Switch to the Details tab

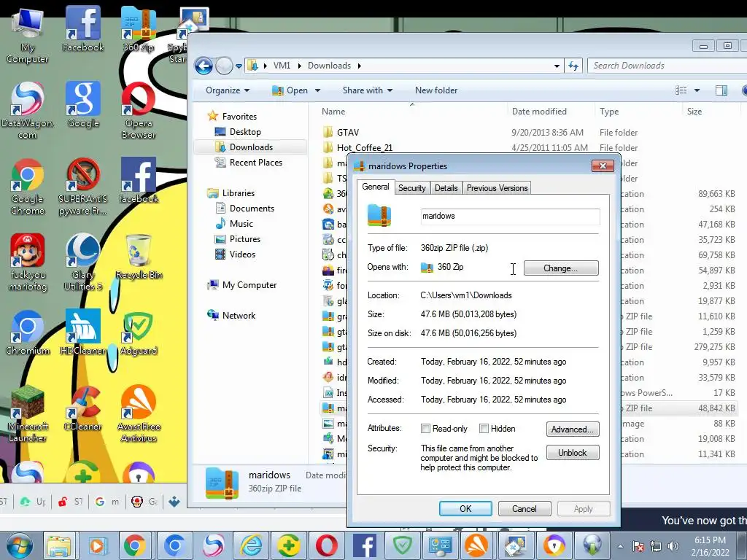[446, 188]
